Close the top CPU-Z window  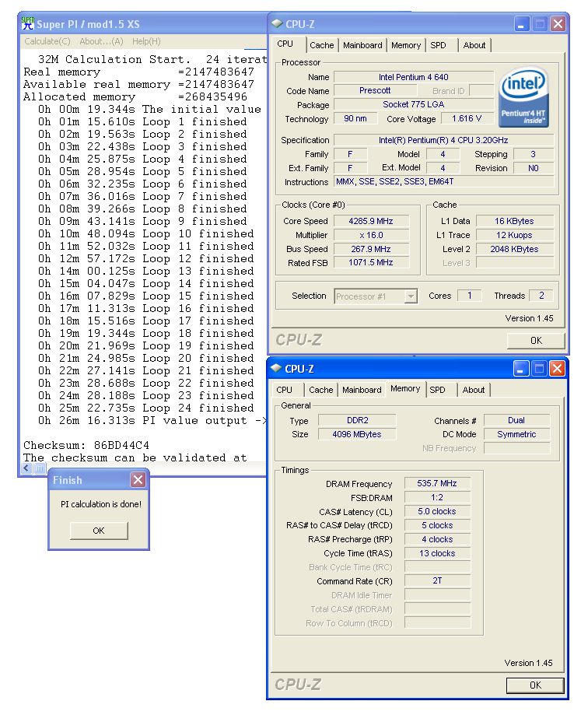pyautogui.click(x=558, y=23)
